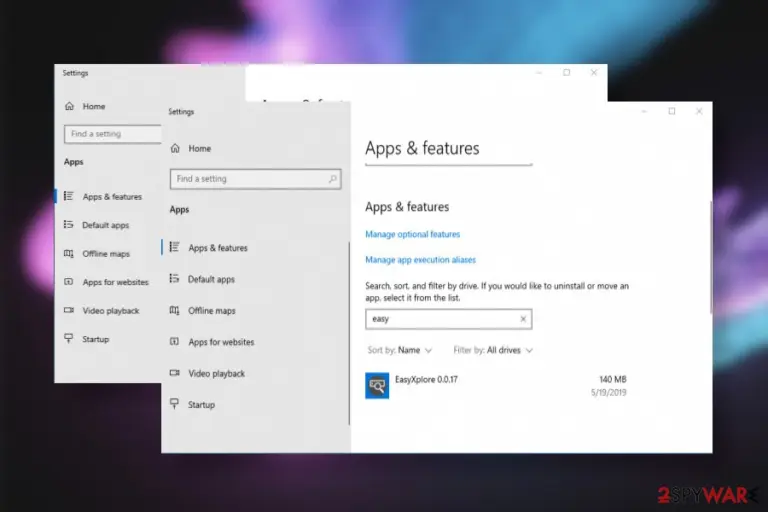Click the Offline maps icon in the front sidebar

(x=174, y=310)
